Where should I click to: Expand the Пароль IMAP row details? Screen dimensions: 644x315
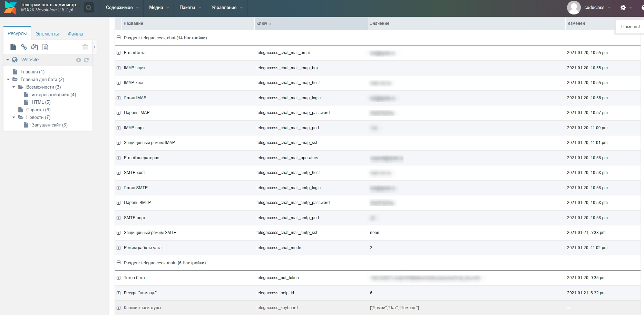click(x=118, y=113)
